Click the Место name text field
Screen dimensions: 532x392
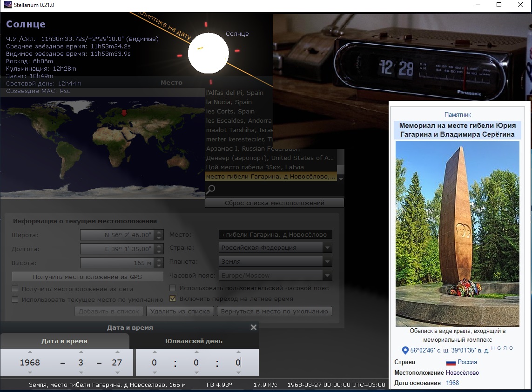tap(276, 234)
